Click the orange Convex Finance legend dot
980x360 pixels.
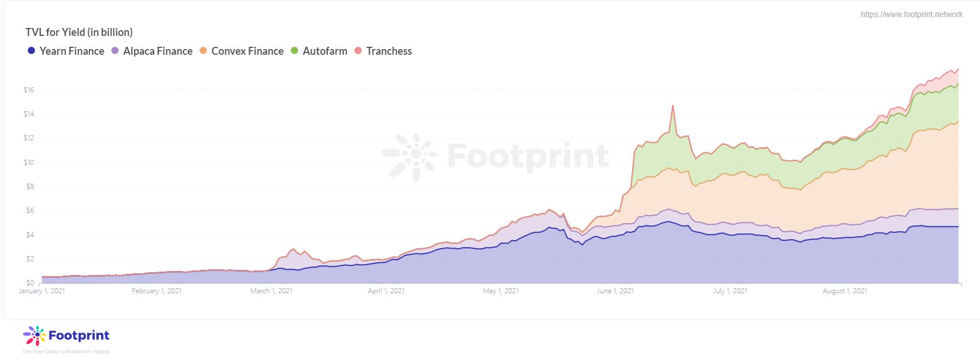[x=203, y=51]
